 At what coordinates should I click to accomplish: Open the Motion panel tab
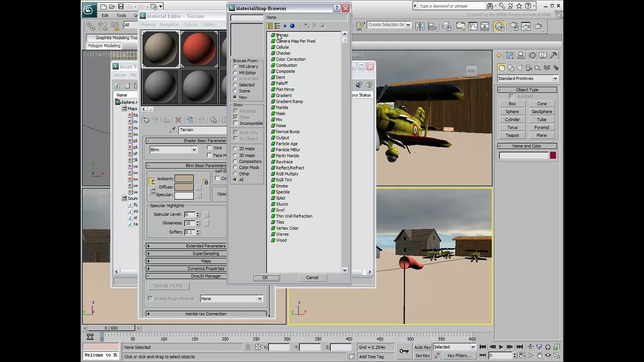532,55
